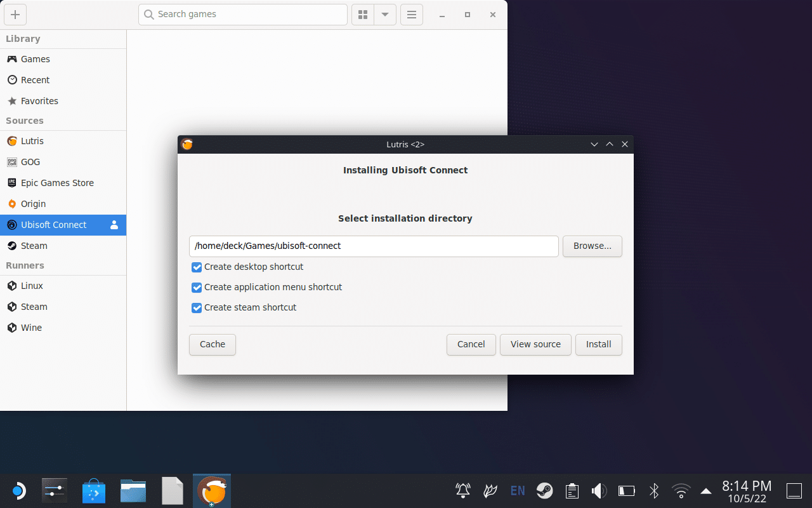Click the GOG logo icon
Screen dimensions: 812x508
coord(11,162)
